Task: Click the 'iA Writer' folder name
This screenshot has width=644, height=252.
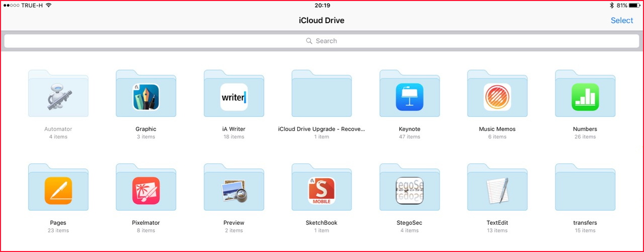Action: coord(234,129)
